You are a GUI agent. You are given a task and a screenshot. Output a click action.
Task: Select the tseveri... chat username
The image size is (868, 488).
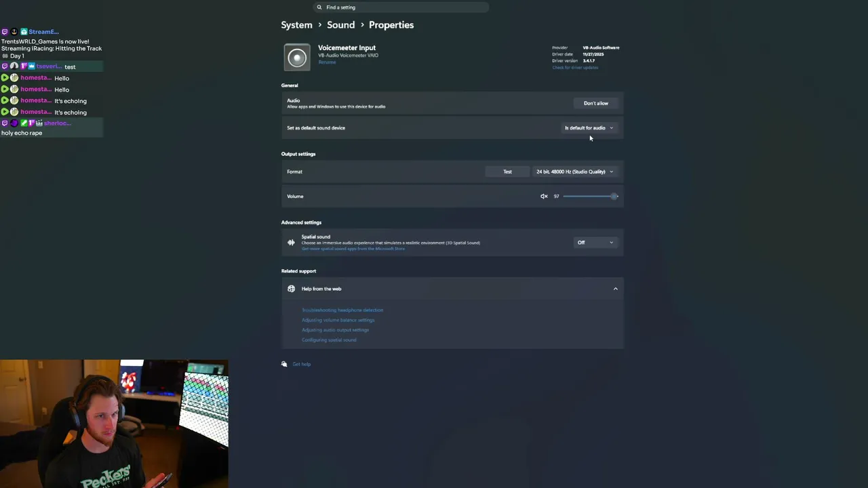pos(49,66)
